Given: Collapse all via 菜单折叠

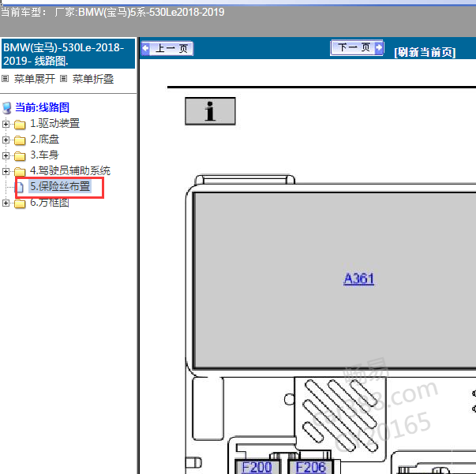Looking at the screenshot, I should (93, 79).
